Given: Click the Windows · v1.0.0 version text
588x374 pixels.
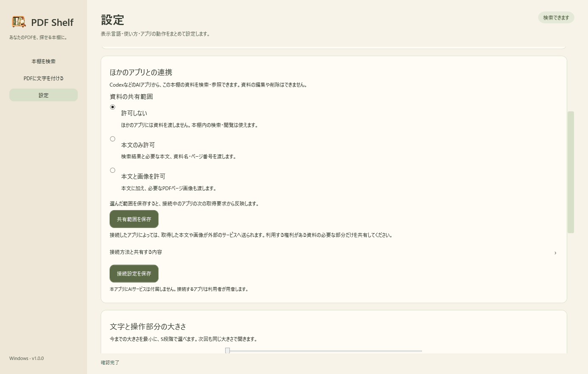Looking at the screenshot, I should tap(26, 358).
